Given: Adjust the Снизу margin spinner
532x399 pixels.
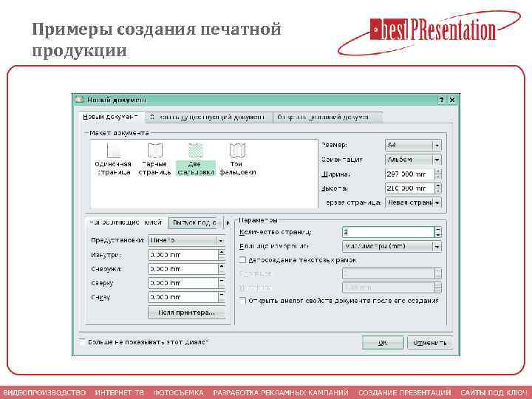Looking at the screenshot, I should coord(222,297).
